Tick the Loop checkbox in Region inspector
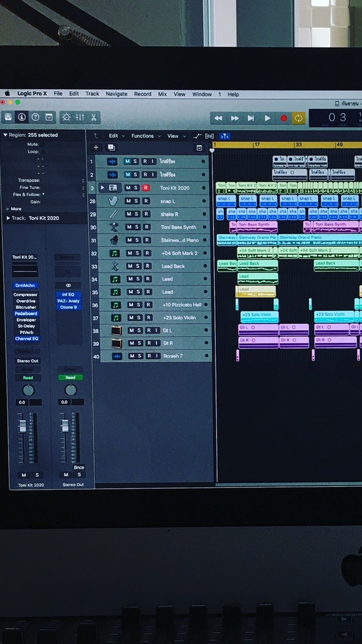This screenshot has height=644, width=362. (43, 152)
